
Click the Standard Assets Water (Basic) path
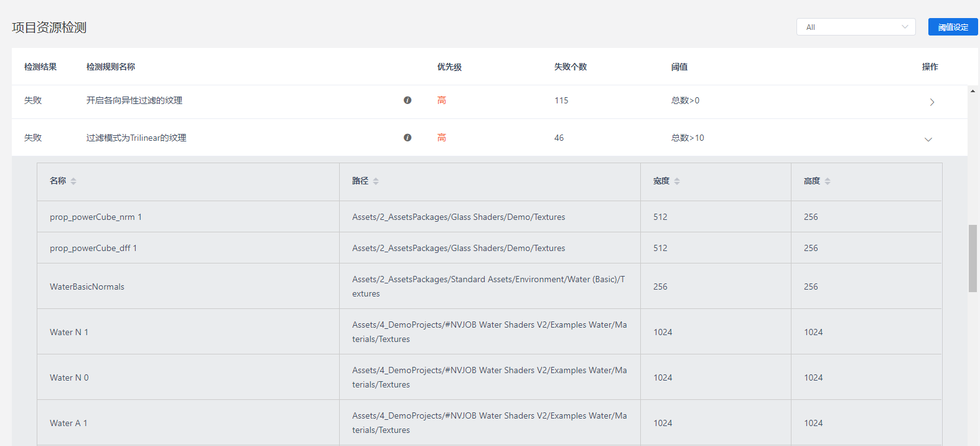click(488, 287)
